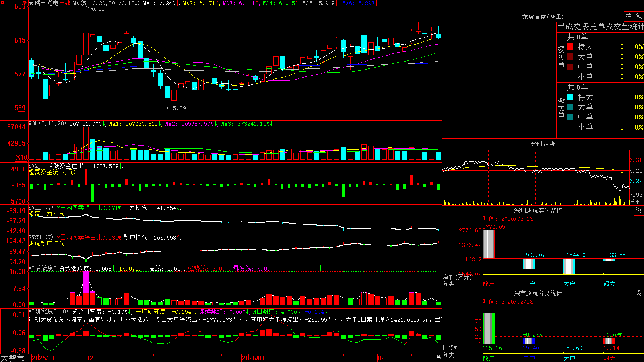The width and height of the screenshot is (644, 362).
Task: Select the 瑞丰光电 stock name
Action: click(46, 3)
